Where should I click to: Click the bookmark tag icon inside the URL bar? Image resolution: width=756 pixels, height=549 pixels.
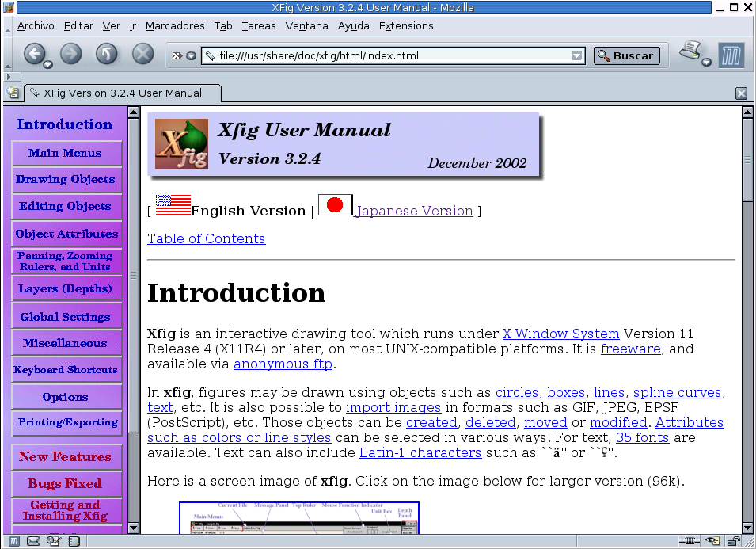pos(210,56)
